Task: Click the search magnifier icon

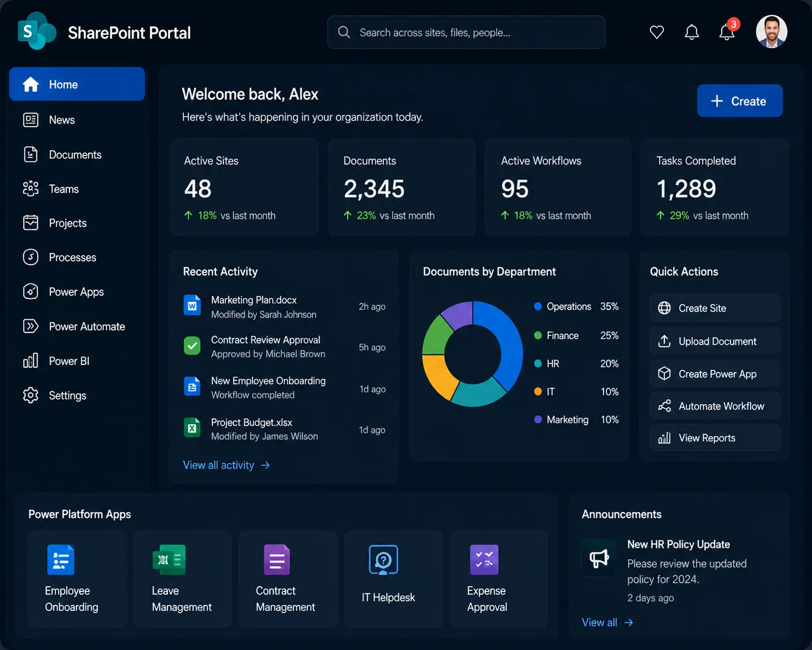Action: [344, 32]
